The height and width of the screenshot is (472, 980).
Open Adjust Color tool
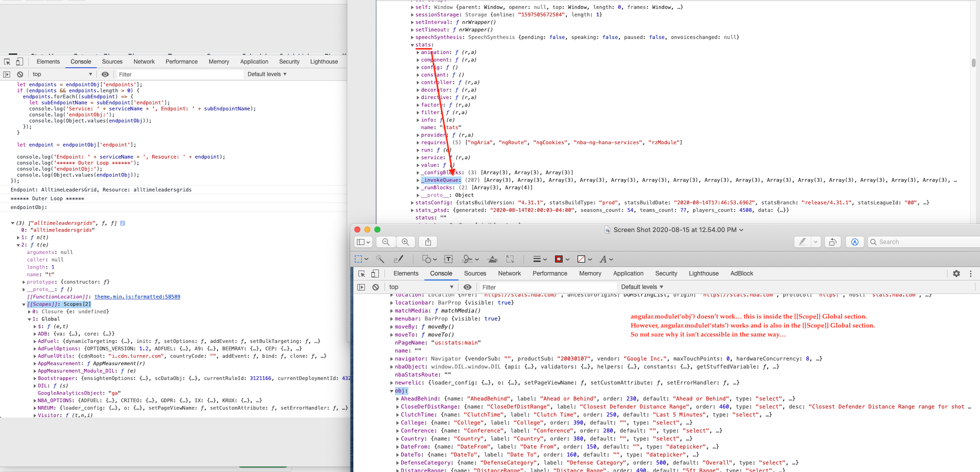coord(493,259)
